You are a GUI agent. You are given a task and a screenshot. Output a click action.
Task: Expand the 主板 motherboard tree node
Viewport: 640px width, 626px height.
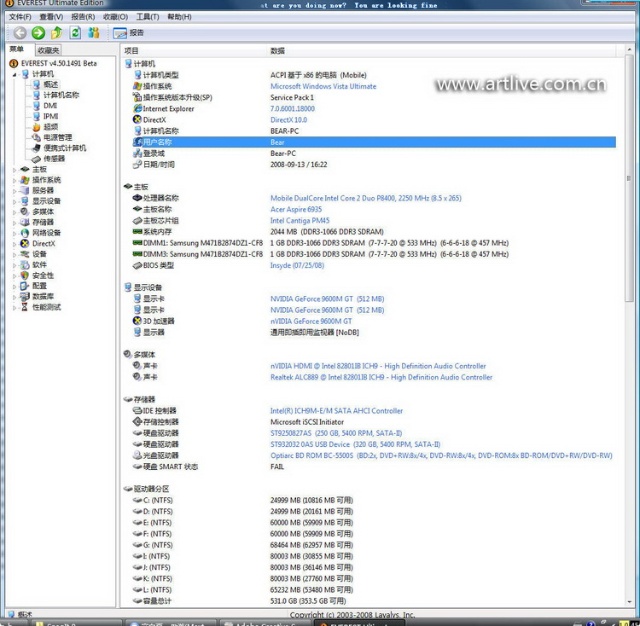[14, 169]
